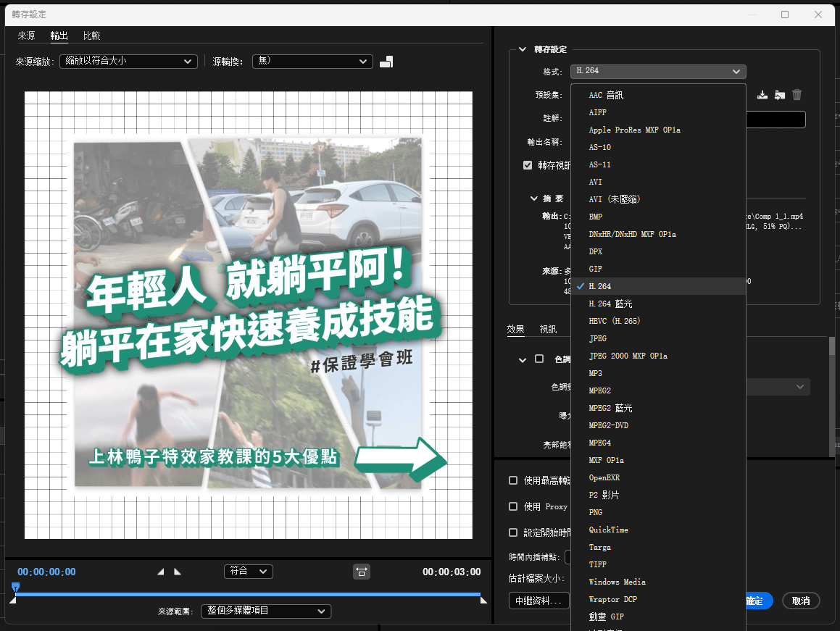The height and width of the screenshot is (631, 840).
Task: Open the 來源縮放 dropdown
Action: (x=128, y=62)
